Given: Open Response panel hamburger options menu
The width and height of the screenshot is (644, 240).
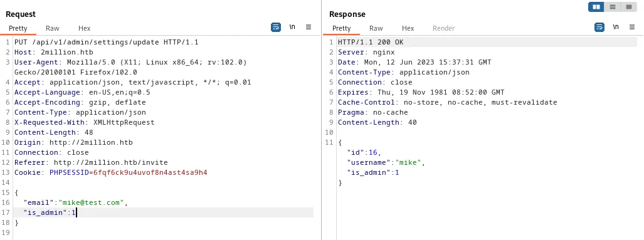Looking at the screenshot, I should 632,28.
